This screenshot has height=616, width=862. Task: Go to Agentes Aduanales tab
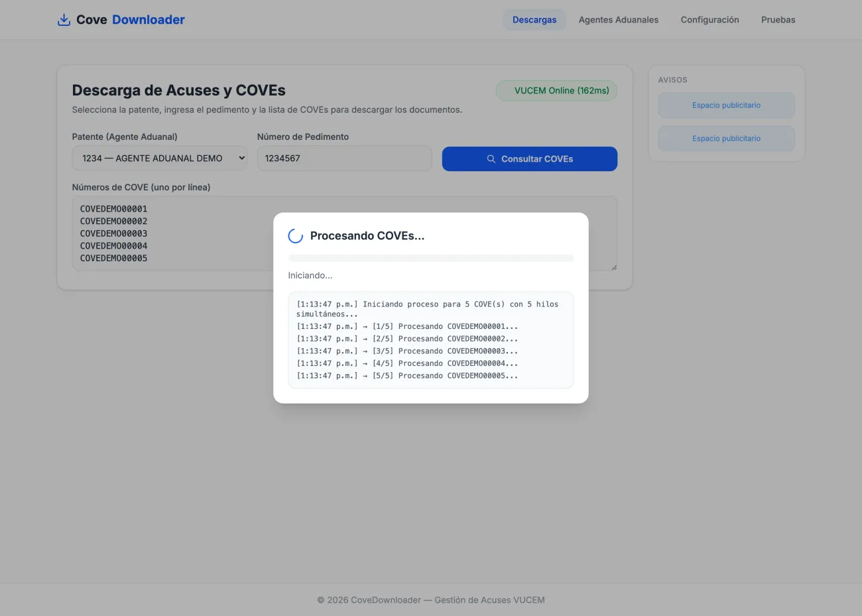point(619,20)
